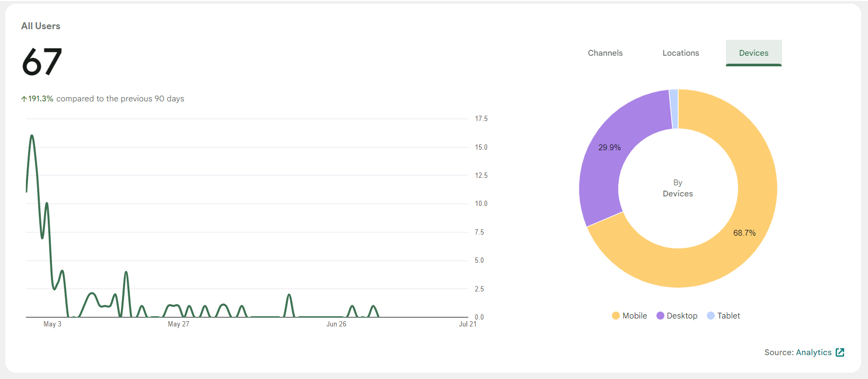This screenshot has width=868, height=379.
Task: Switch to the Channels tab
Action: (x=605, y=53)
